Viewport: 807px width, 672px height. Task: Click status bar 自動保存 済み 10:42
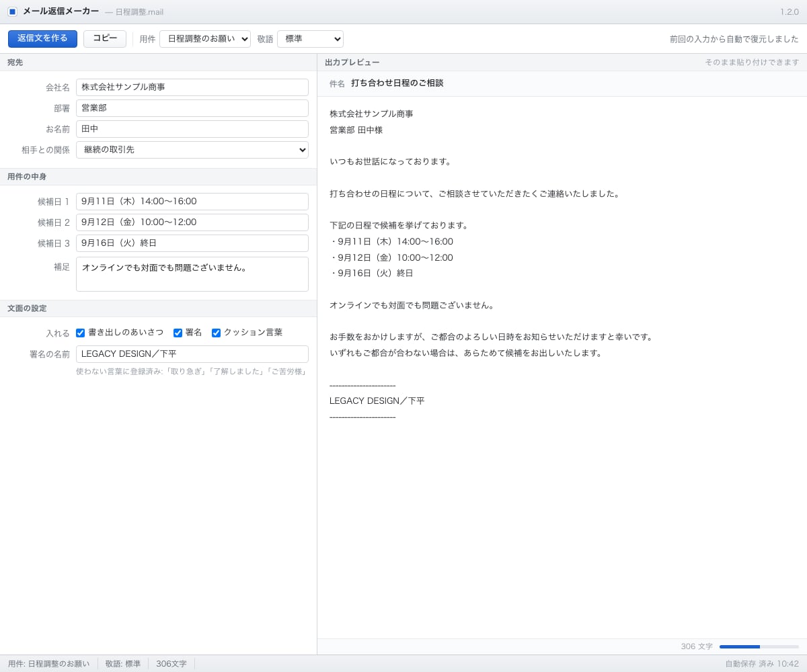(762, 664)
